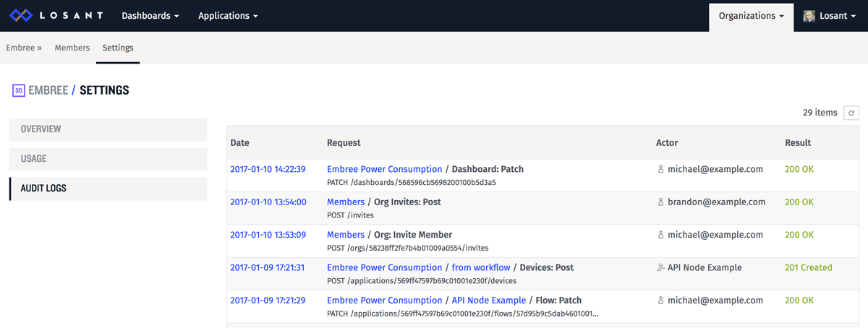
Task: Click brandon@example.com actor text
Action: (x=716, y=202)
